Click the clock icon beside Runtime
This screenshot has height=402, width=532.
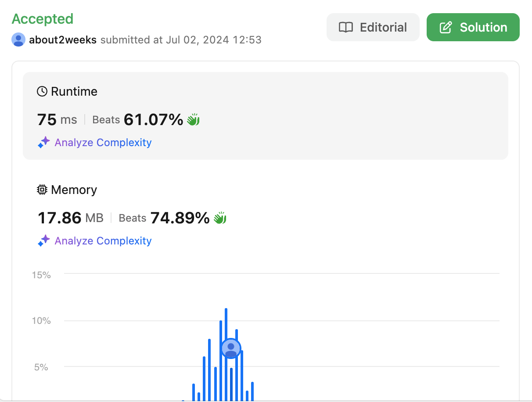(x=42, y=91)
